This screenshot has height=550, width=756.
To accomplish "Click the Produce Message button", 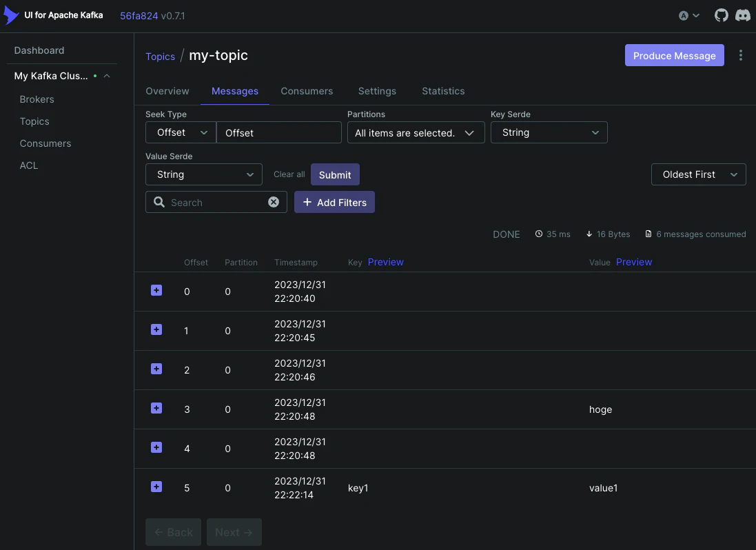I will [674, 55].
